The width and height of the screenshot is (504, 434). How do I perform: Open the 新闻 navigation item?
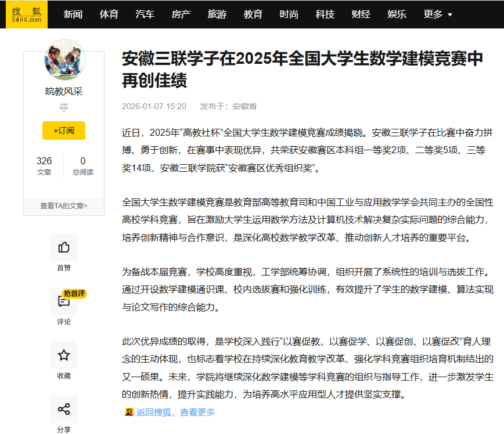[x=73, y=14]
